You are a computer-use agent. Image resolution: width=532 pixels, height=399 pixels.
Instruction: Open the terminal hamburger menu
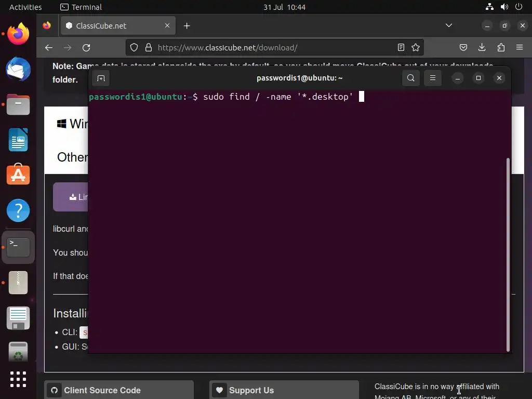[433, 78]
